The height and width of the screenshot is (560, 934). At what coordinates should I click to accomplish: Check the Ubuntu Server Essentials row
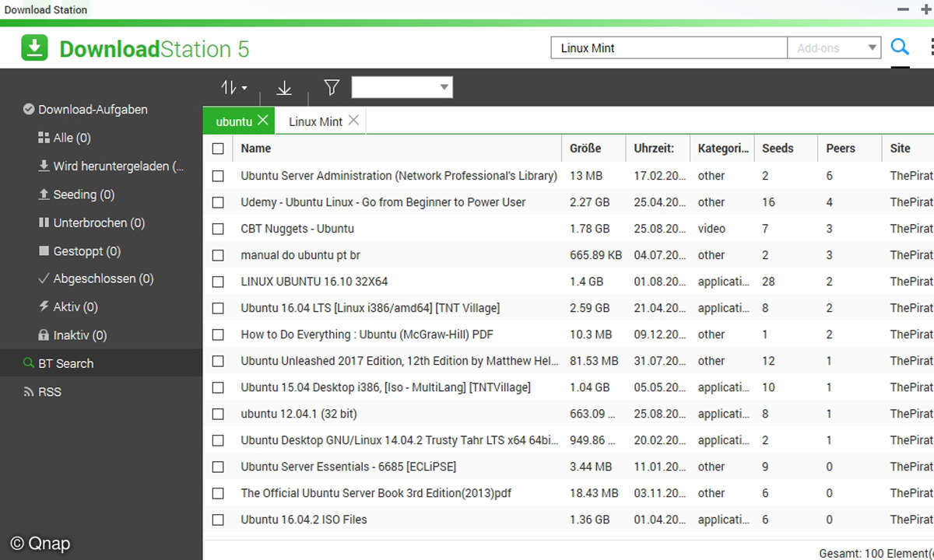pyautogui.click(x=218, y=467)
